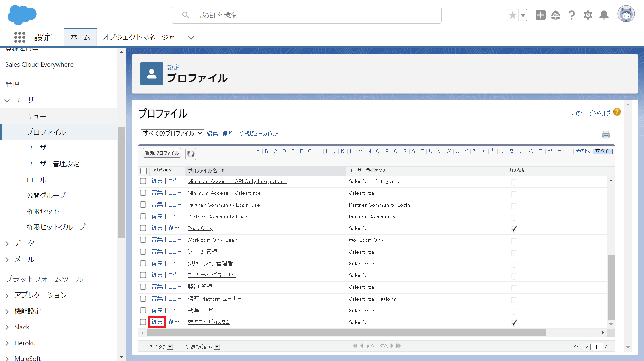Select the Work.com Only User checkbox
Image resolution: width=644 pixels, height=361 pixels.
pyautogui.click(x=143, y=240)
